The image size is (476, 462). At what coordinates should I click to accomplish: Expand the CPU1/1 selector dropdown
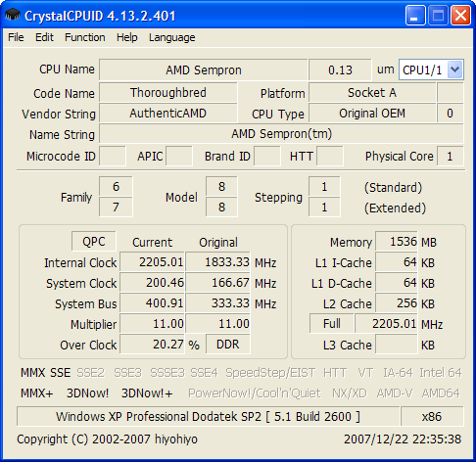tap(455, 69)
